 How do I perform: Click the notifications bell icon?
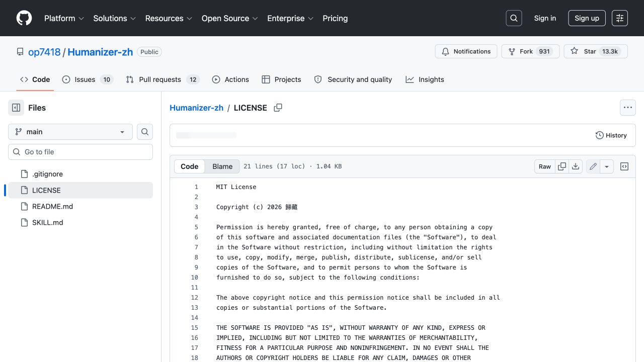tap(445, 51)
